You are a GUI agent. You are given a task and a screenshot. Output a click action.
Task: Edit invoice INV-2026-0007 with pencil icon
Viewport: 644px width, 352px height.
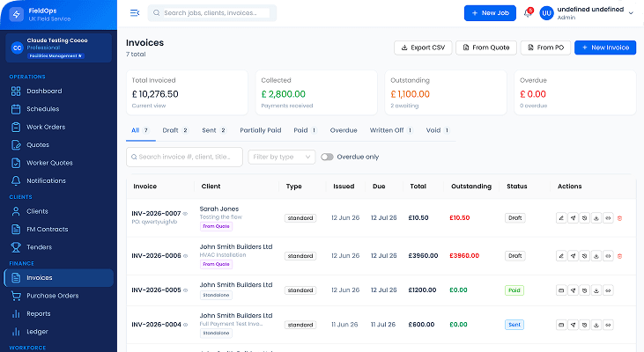click(x=561, y=218)
